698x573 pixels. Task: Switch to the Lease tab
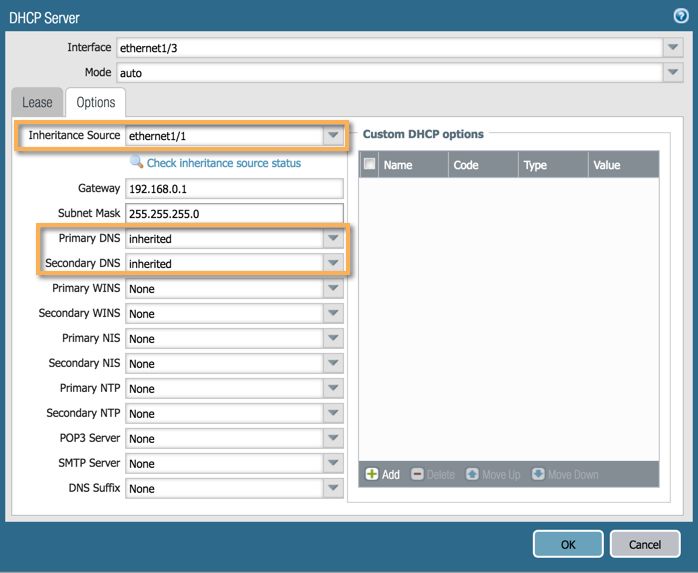click(x=37, y=102)
